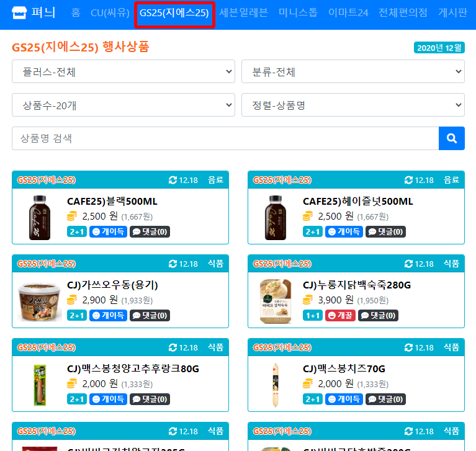
Task: Click refresh icon on CAFE25)헤이즐넛500ML card
Action: point(408,180)
